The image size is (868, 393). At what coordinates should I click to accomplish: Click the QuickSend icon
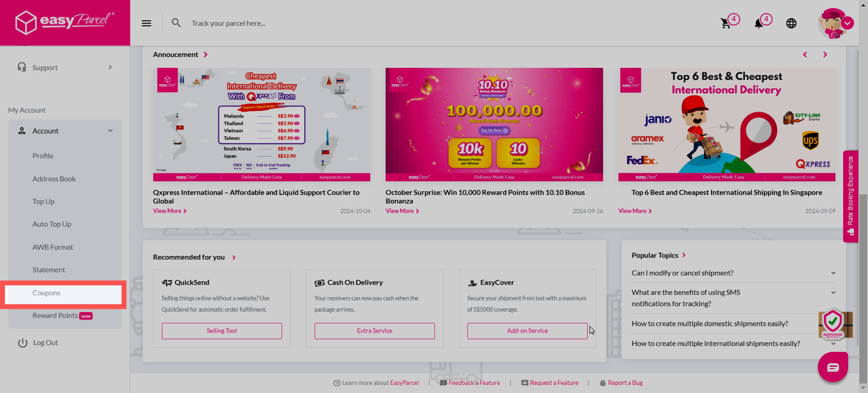[x=167, y=283]
